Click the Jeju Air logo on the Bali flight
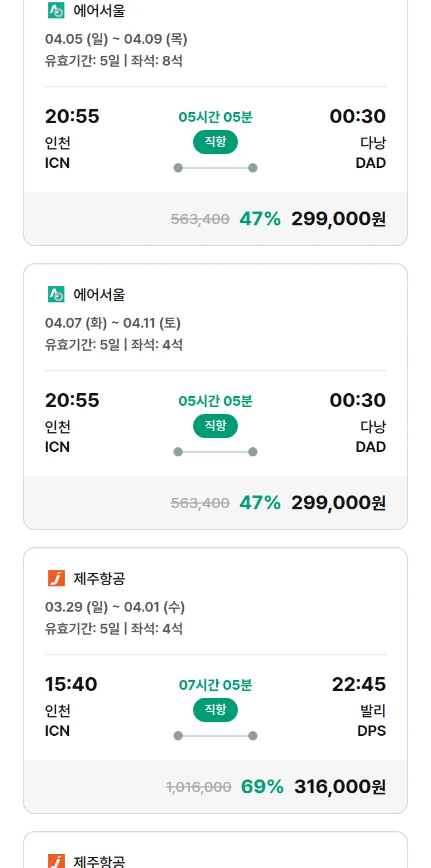Viewport: 431px width, 868px height. pos(56,579)
